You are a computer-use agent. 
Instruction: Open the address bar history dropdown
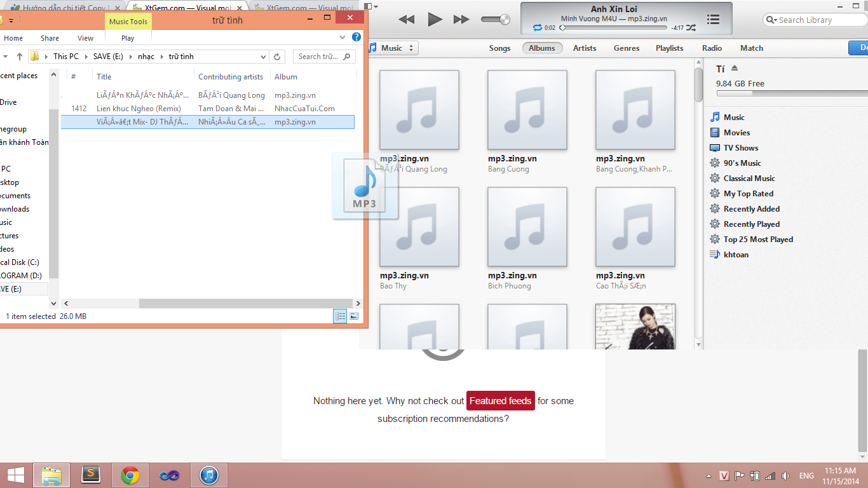[x=263, y=57]
